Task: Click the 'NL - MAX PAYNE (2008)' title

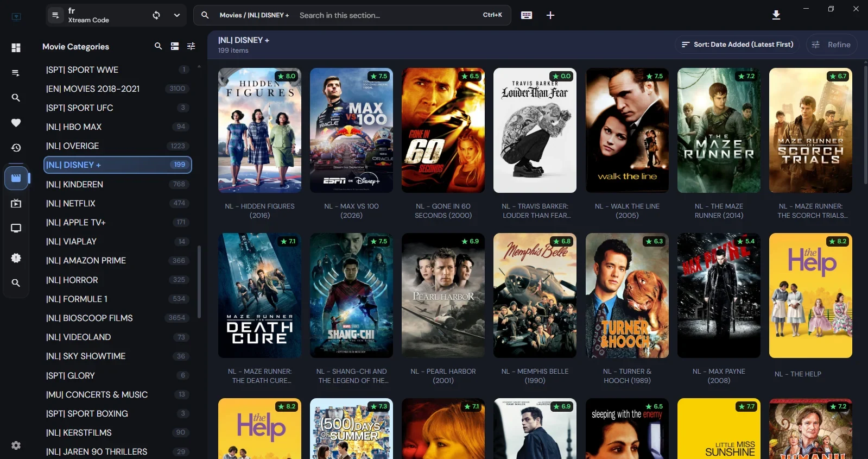Action: [x=719, y=376]
